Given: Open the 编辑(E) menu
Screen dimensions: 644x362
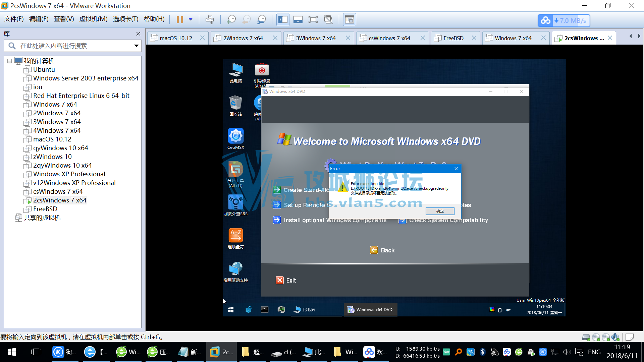Looking at the screenshot, I should (39, 19).
